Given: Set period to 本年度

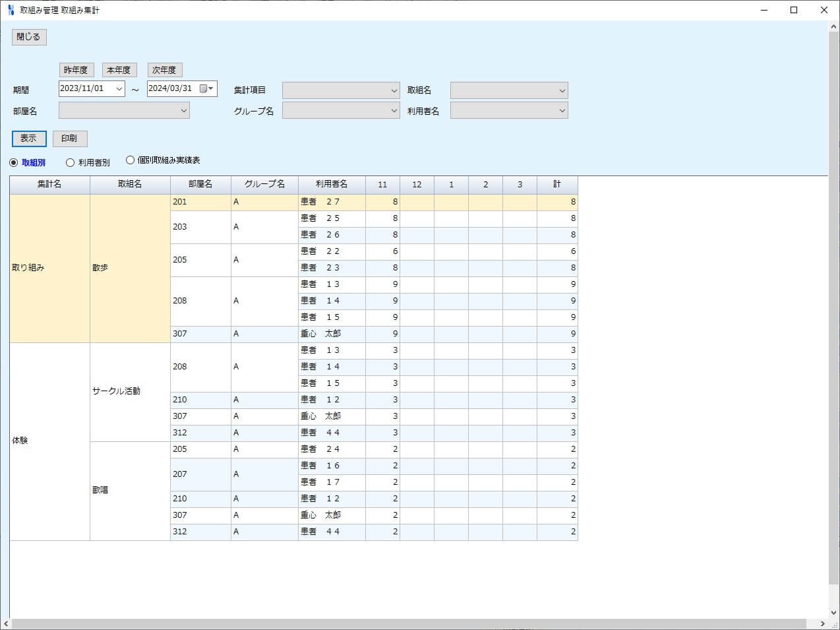Looking at the screenshot, I should point(119,70).
